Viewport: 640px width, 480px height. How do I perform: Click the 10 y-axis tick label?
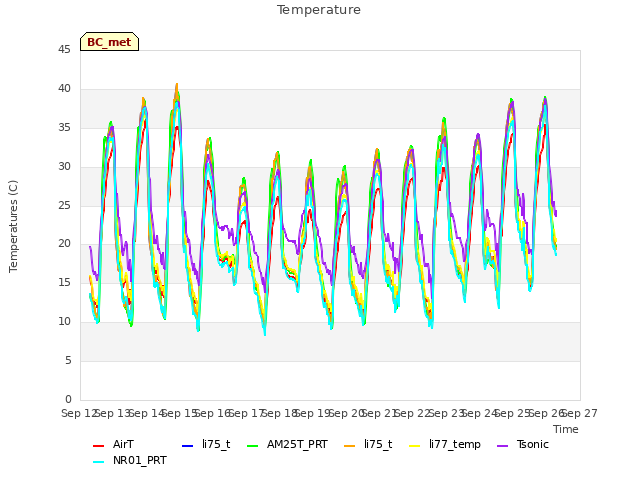pos(64,322)
